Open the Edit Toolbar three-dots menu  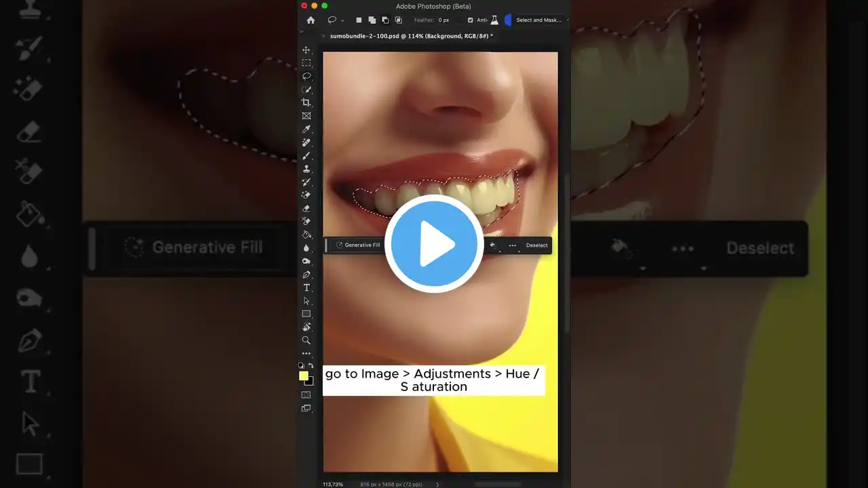[x=307, y=354]
